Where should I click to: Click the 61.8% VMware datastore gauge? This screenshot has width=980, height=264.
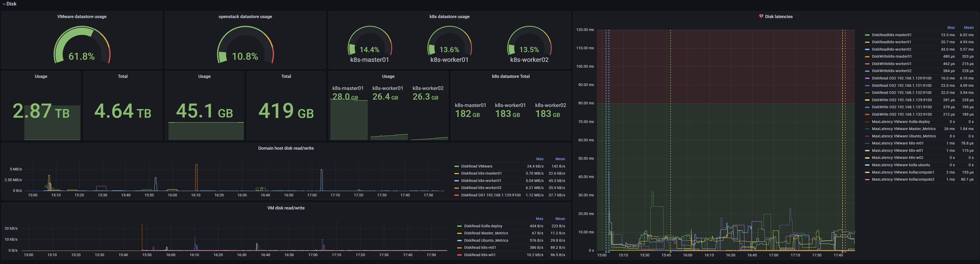82,45
